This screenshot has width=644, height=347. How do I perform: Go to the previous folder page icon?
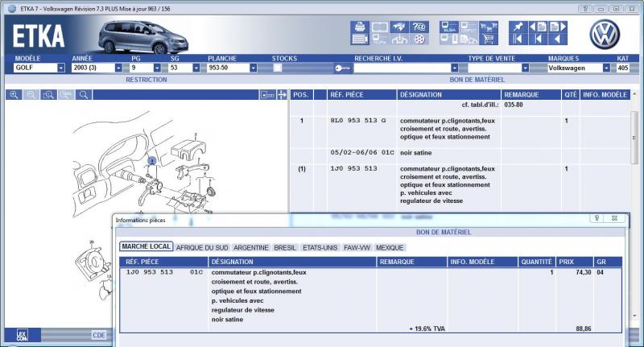[538, 27]
